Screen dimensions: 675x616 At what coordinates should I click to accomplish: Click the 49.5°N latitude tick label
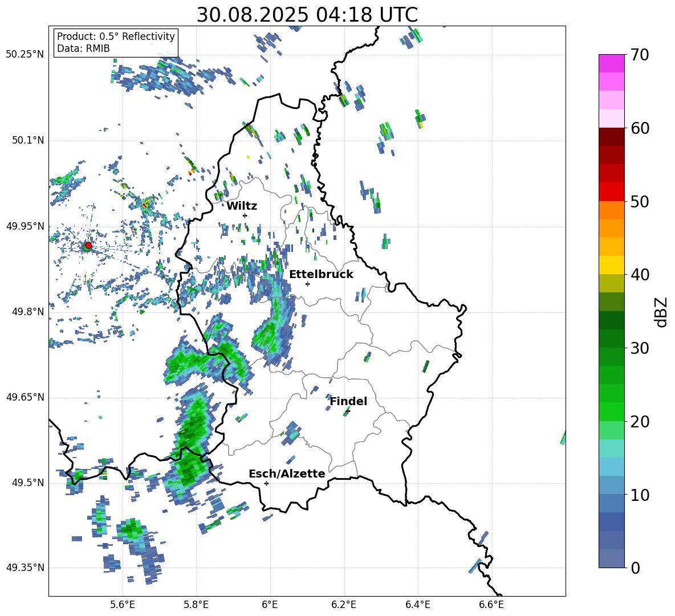click(x=27, y=483)
